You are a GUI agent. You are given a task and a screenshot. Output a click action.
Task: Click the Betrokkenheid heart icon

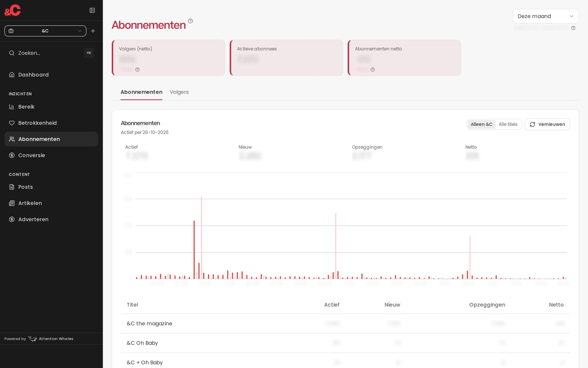[x=12, y=123]
